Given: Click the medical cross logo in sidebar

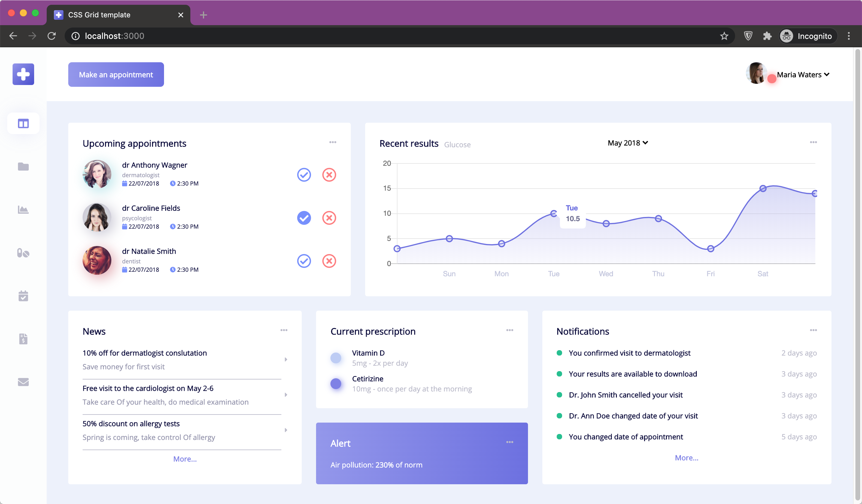Looking at the screenshot, I should click(x=23, y=74).
